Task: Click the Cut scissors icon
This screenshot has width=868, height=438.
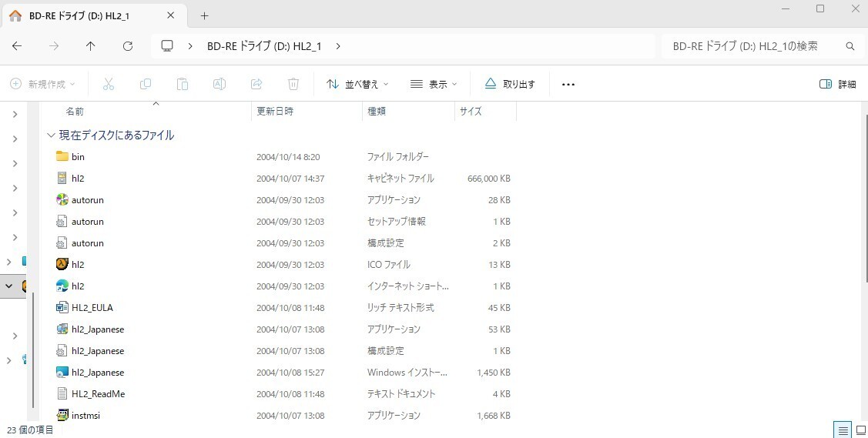Action: click(109, 84)
